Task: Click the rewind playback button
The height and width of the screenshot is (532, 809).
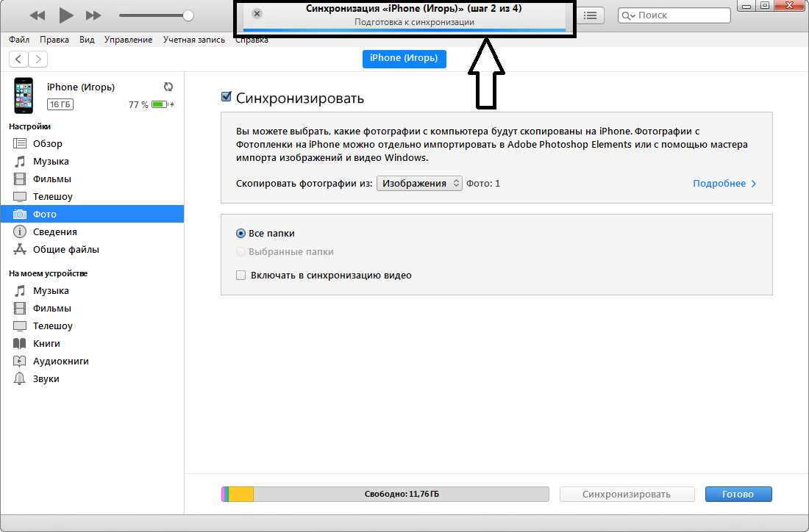Action: tap(38, 15)
